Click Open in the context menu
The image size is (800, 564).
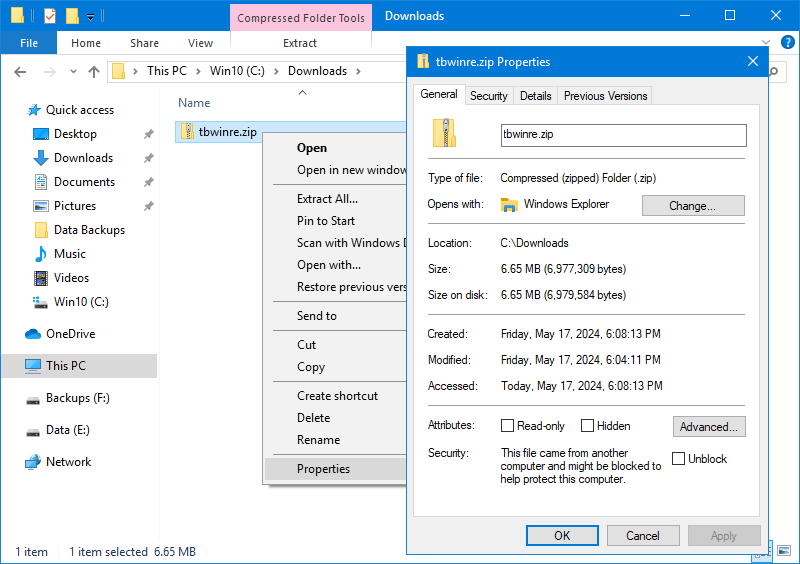pyautogui.click(x=335, y=148)
